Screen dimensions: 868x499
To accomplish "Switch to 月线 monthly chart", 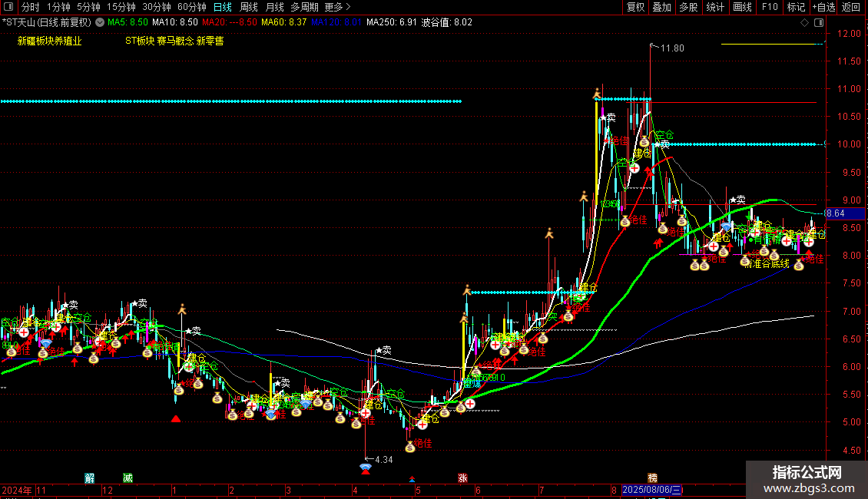I will (274, 7).
